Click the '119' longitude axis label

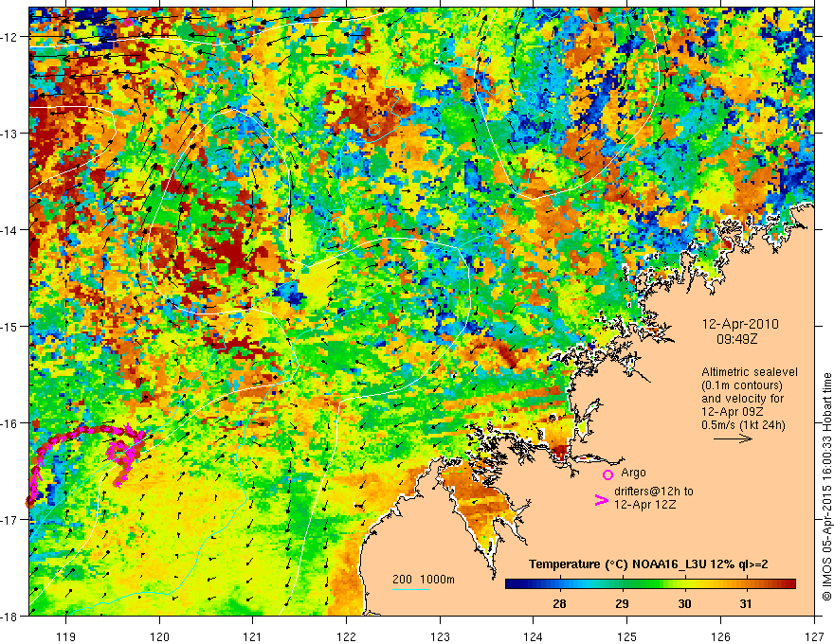click(66, 637)
